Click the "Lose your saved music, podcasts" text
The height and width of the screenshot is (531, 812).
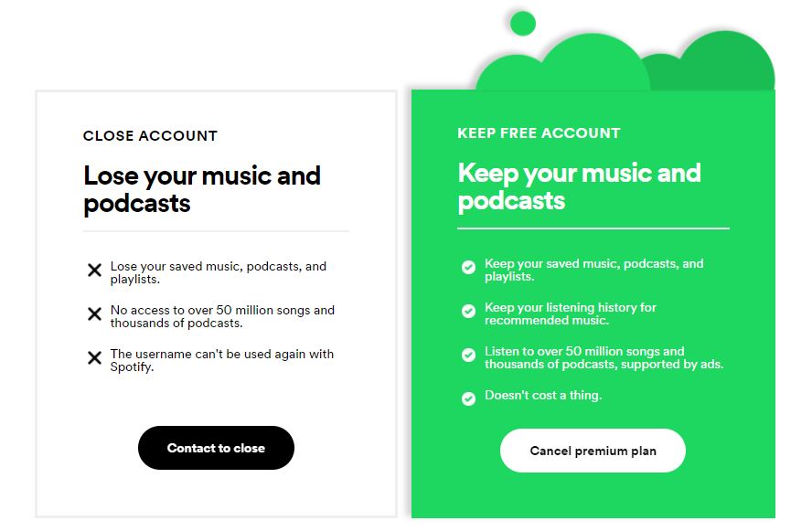[218, 272]
